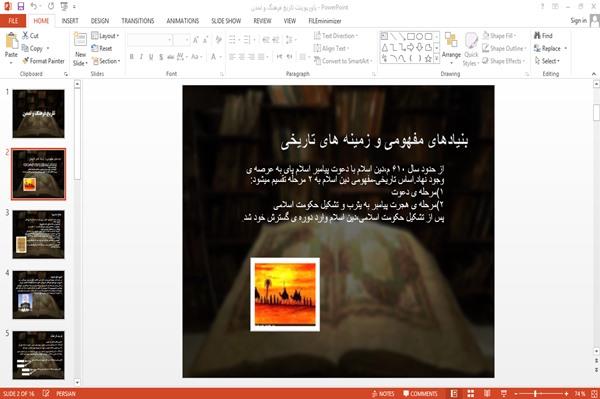The width and height of the screenshot is (600, 399).
Task: Click zoom in plus button
Action: click(566, 394)
